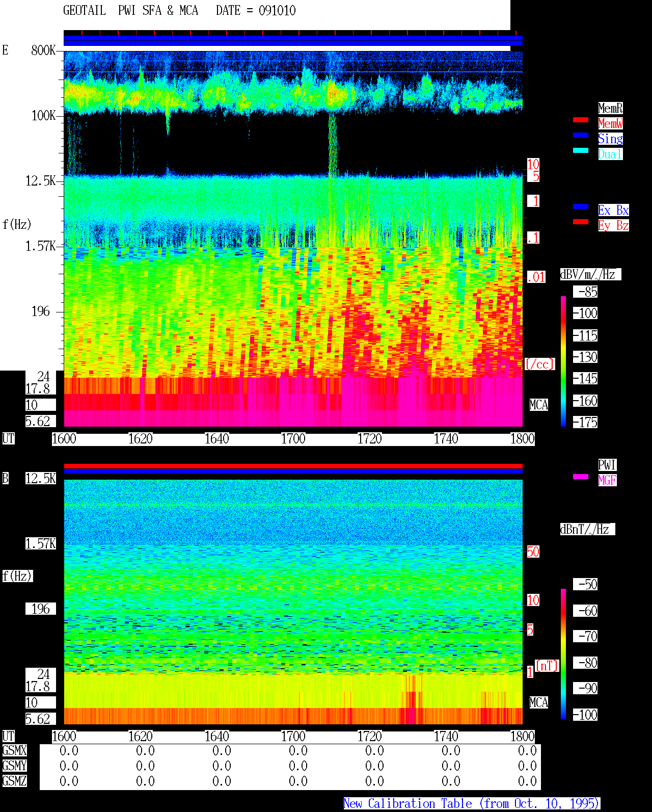Click the cyan Dual legend swatch
The height and width of the screenshot is (812, 652).
coord(581,150)
